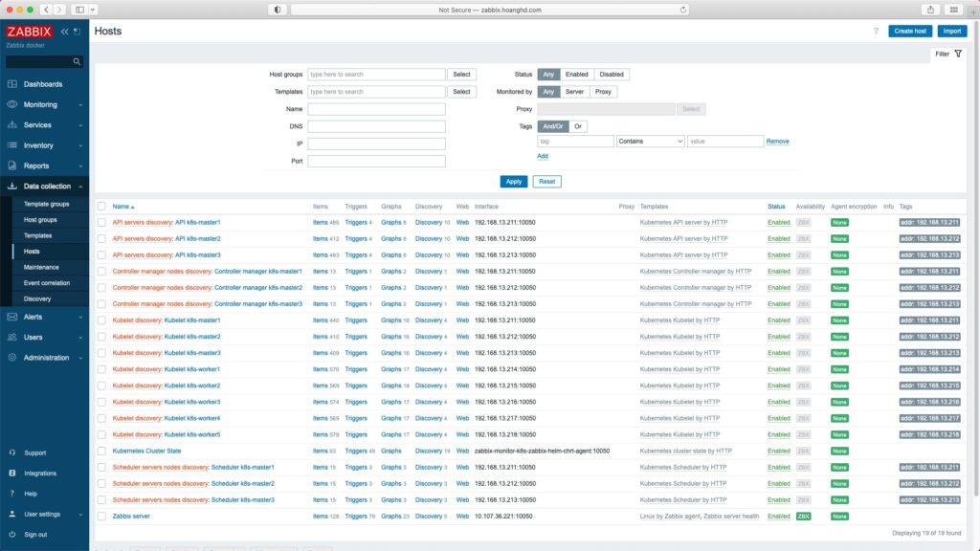
Task: Open Host groups submenu item
Action: point(40,220)
